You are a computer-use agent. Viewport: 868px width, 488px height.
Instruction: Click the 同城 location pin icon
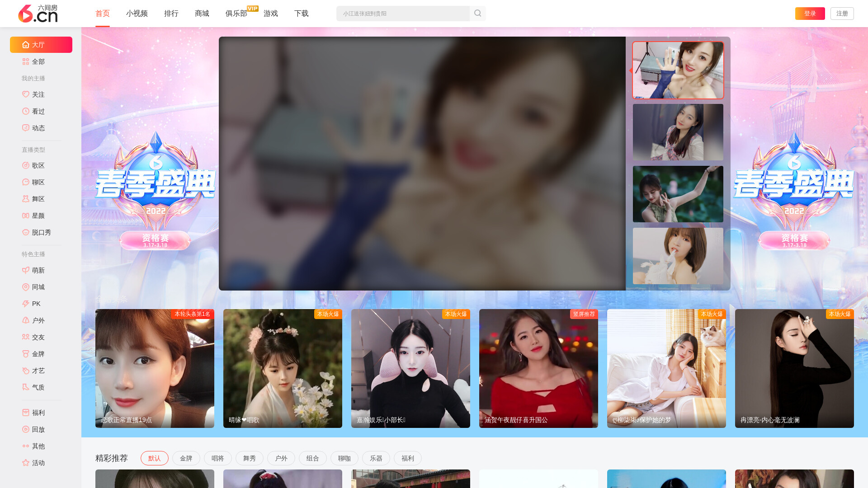coord(26,287)
